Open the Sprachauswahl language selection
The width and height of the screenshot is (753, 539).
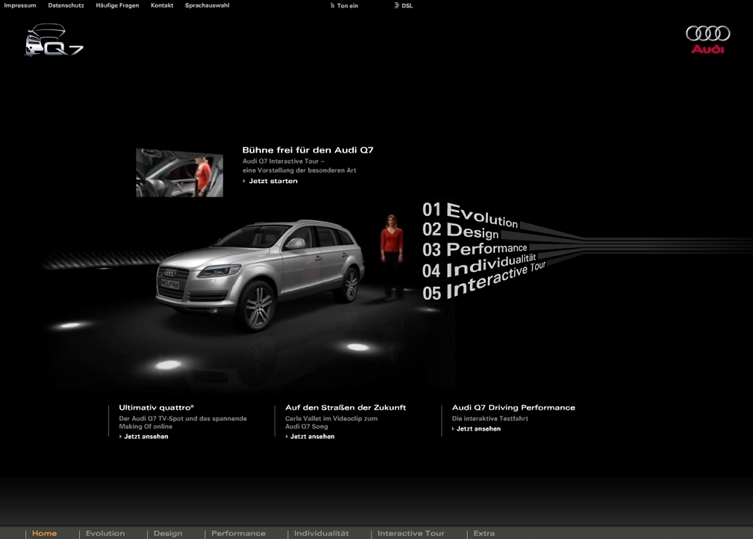click(207, 6)
